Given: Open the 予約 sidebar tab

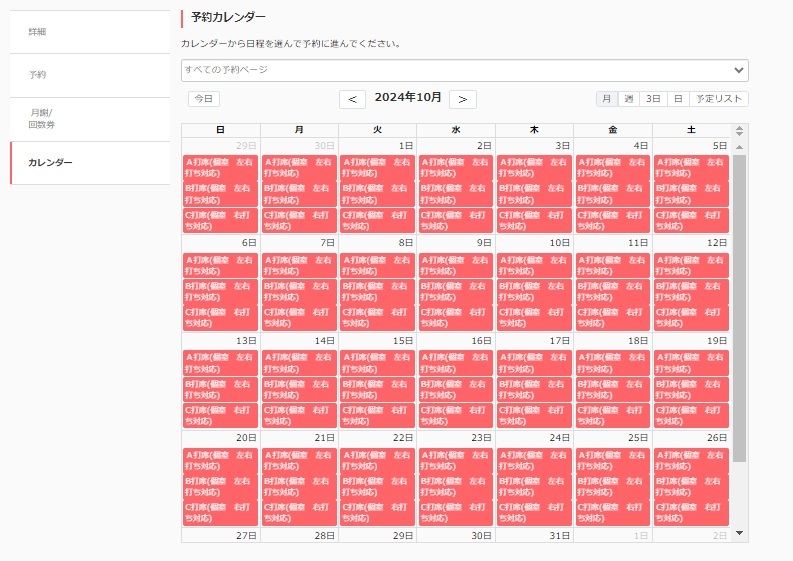Looking at the screenshot, I should [x=90, y=75].
